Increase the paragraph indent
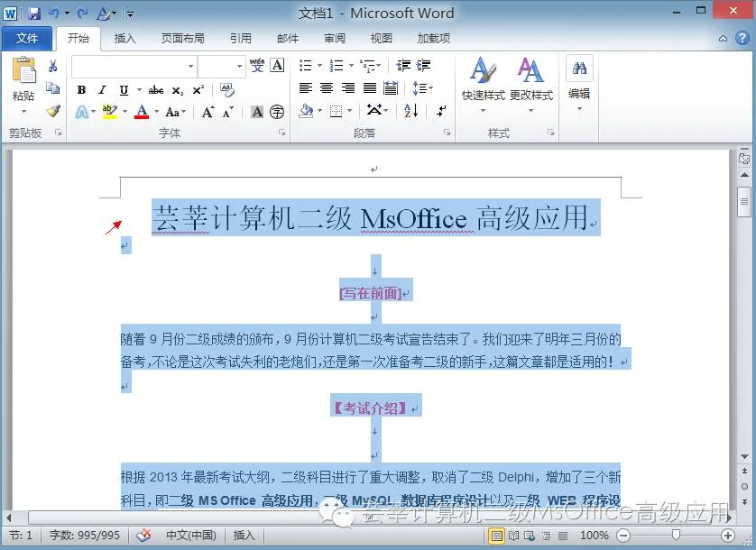The height and width of the screenshot is (550, 756). [423, 65]
